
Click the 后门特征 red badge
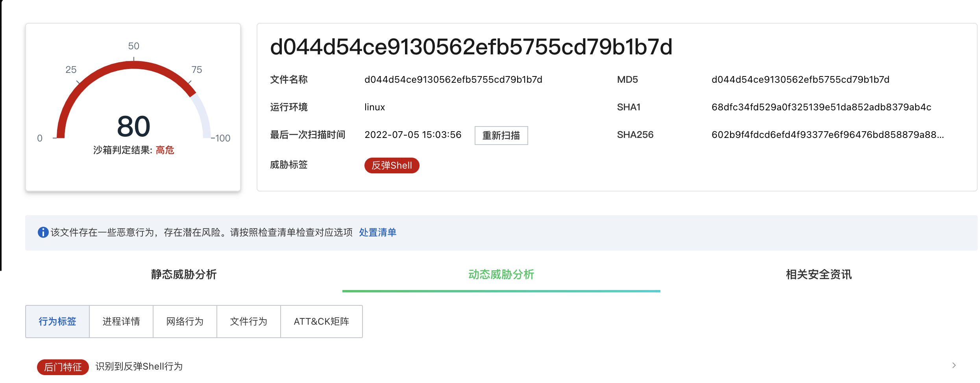tap(63, 367)
